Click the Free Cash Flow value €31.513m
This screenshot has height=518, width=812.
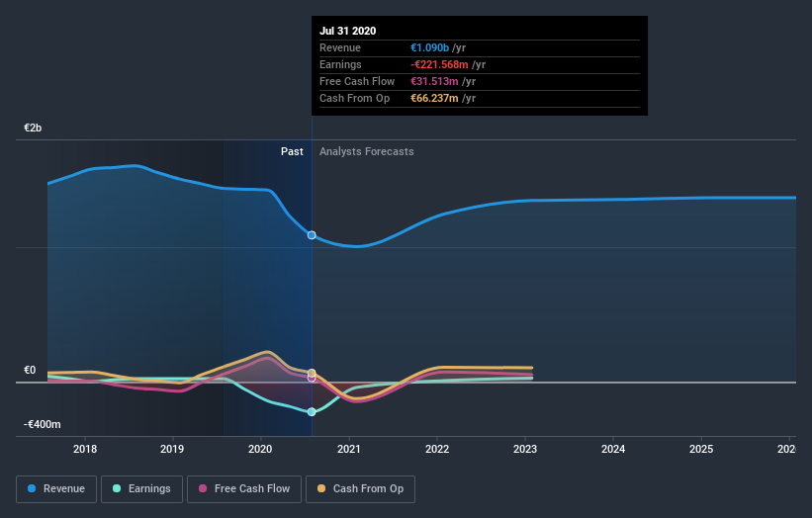pyautogui.click(x=434, y=81)
